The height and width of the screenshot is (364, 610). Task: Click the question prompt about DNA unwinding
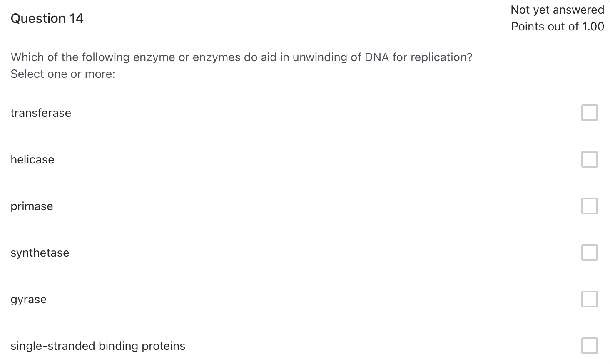click(x=242, y=57)
